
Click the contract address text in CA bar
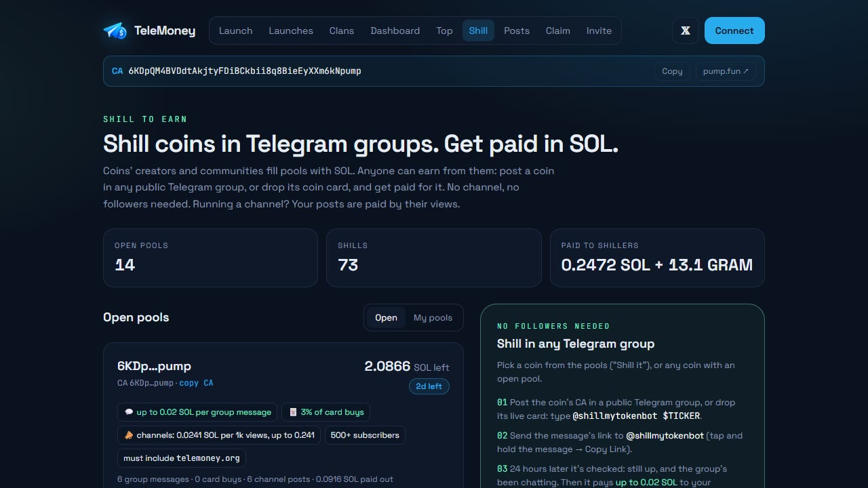[245, 71]
